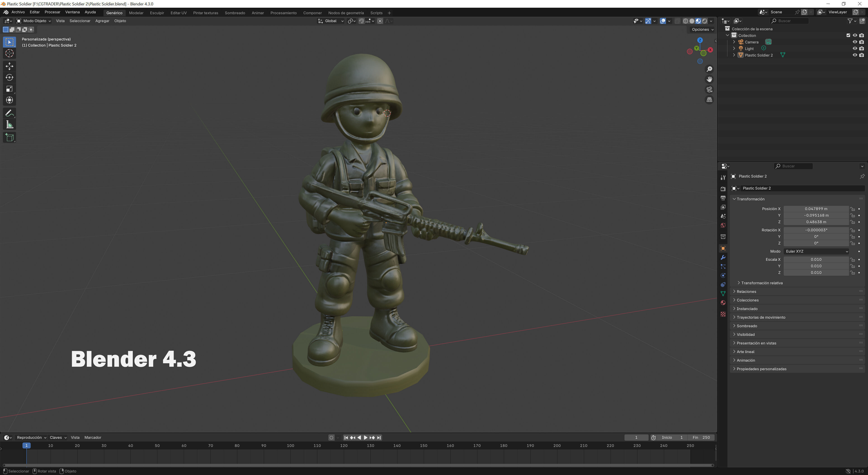Select the Rotate tool
Screen dimensions: 868x475
(x=9, y=78)
